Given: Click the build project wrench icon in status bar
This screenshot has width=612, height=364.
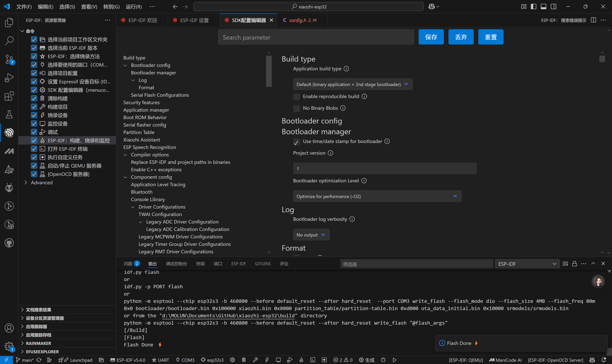Looking at the screenshot, I should [255, 360].
